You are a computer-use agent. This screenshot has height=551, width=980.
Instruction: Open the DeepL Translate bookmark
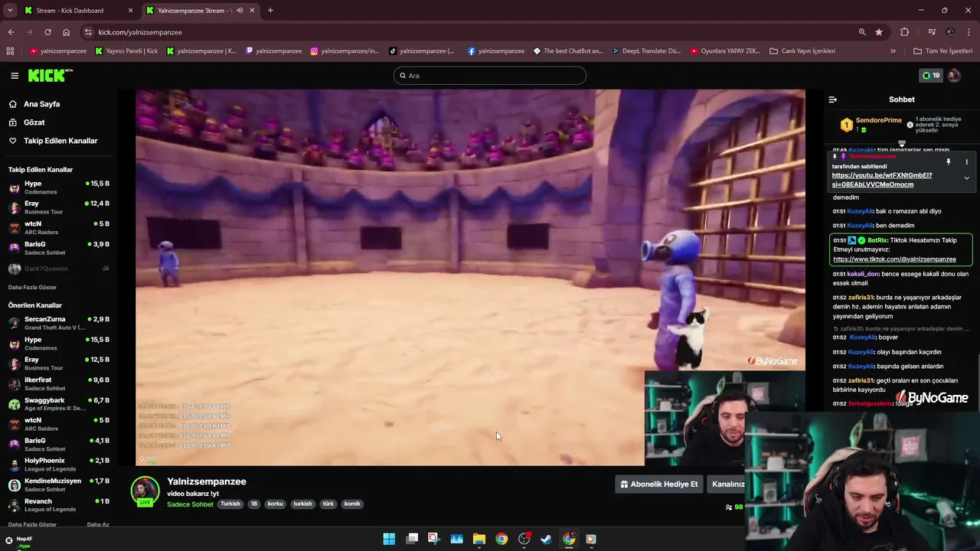coord(645,51)
